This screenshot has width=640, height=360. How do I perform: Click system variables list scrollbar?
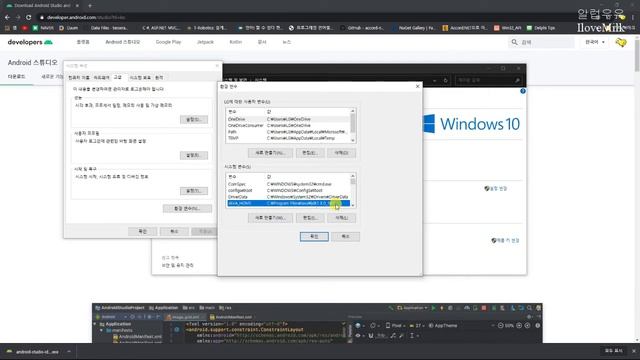[x=353, y=190]
